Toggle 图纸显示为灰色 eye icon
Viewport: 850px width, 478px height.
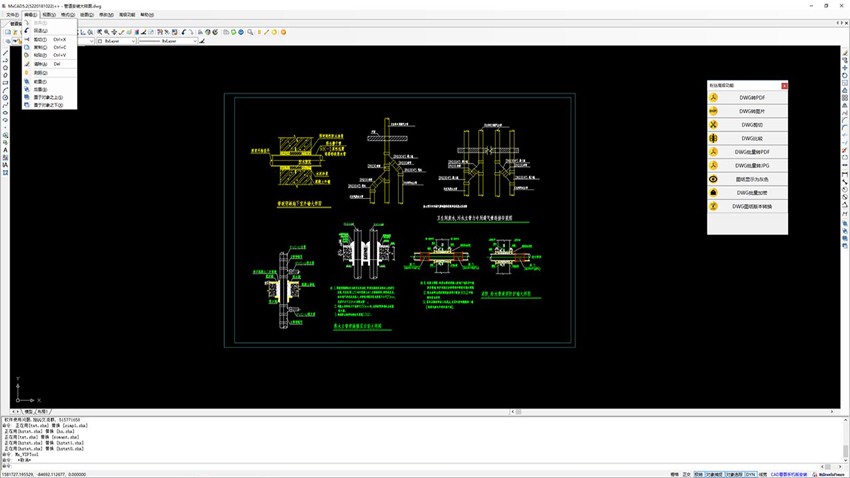(x=713, y=179)
